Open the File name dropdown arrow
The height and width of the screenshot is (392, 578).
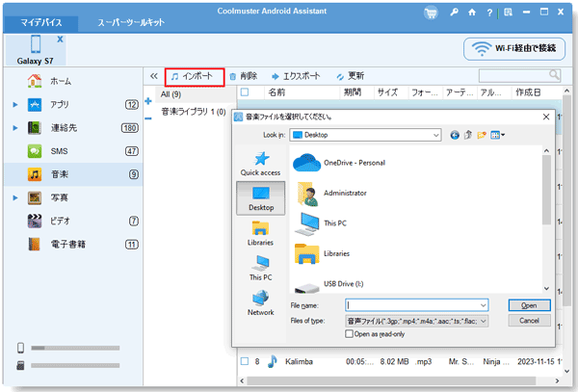(484, 305)
